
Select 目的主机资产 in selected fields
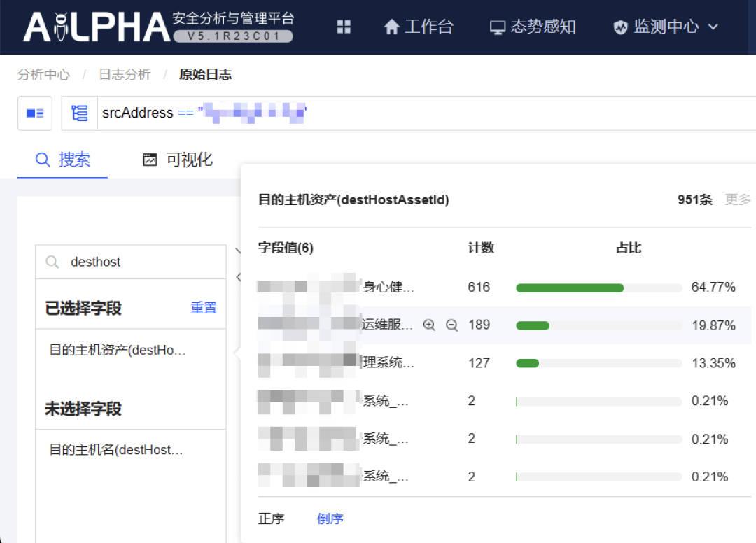pyautogui.click(x=118, y=350)
